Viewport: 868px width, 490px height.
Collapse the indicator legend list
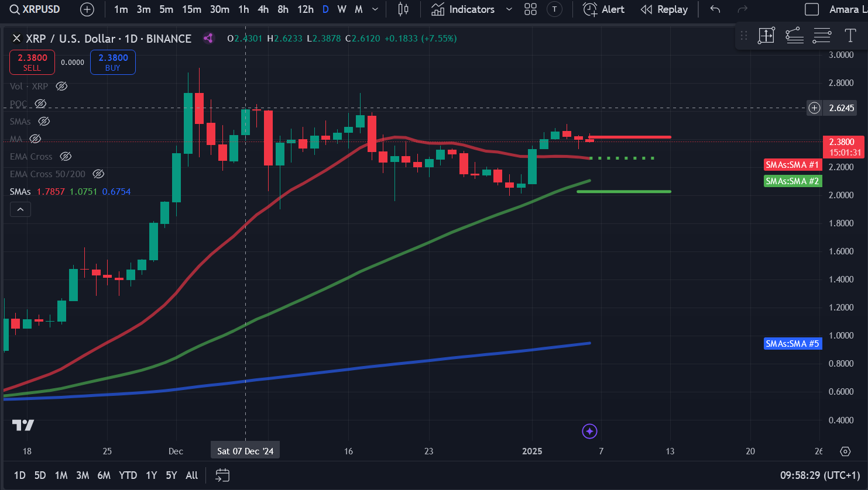20,209
